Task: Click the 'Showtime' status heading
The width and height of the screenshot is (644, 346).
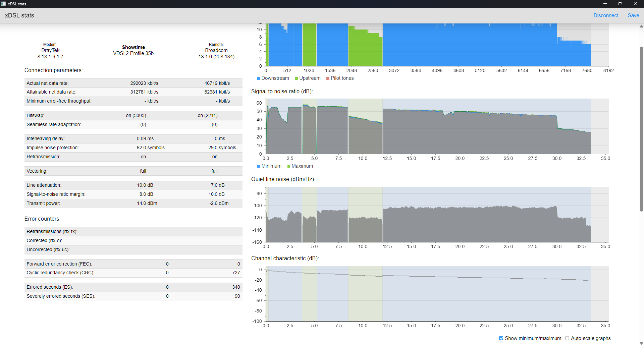Action: pyautogui.click(x=133, y=47)
